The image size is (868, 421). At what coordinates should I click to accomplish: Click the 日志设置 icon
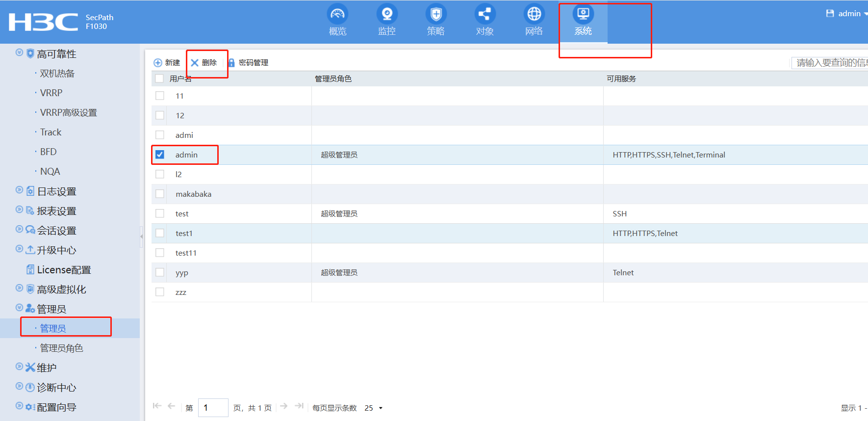30,191
